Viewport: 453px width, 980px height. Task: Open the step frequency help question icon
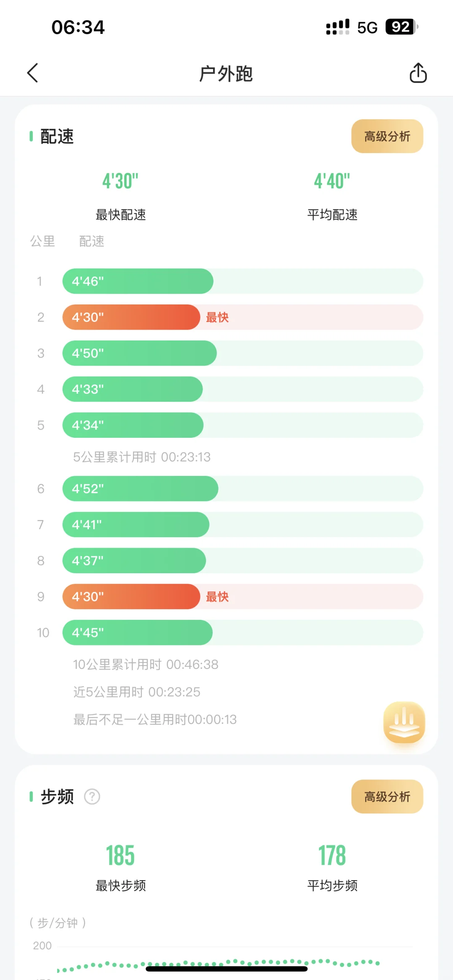[x=92, y=797]
